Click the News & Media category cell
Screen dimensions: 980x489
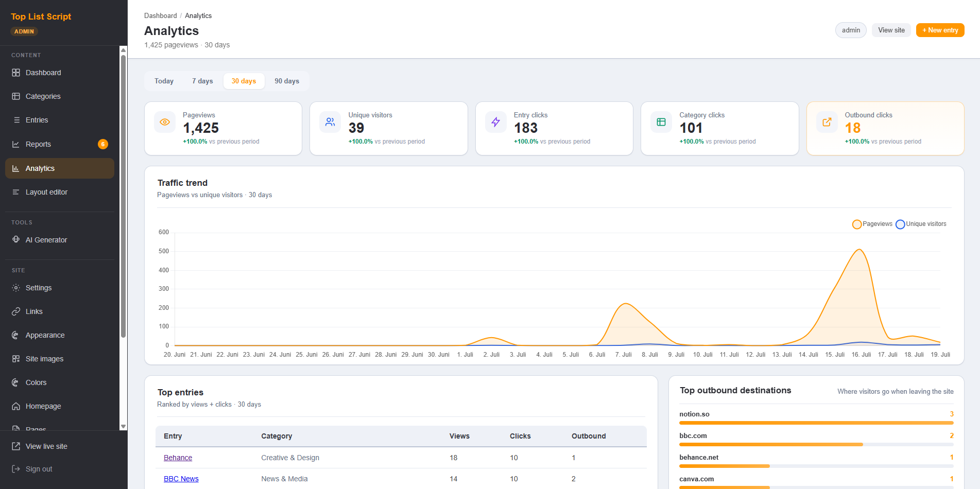click(284, 479)
